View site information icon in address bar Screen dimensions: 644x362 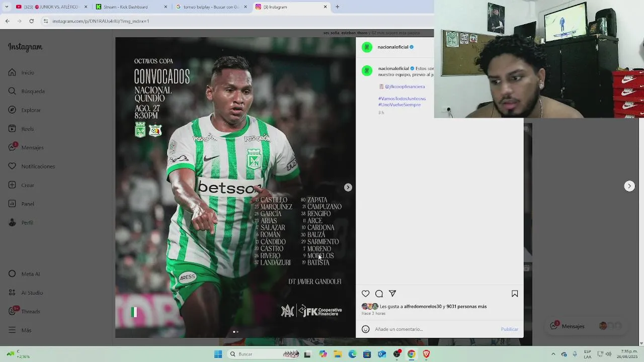(x=46, y=21)
